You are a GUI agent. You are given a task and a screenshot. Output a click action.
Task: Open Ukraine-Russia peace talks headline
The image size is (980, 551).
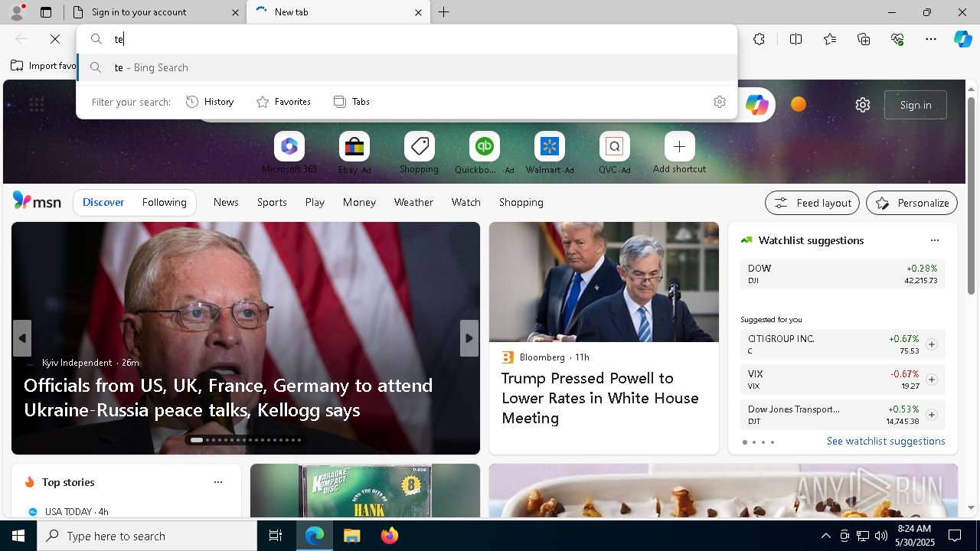pos(228,397)
